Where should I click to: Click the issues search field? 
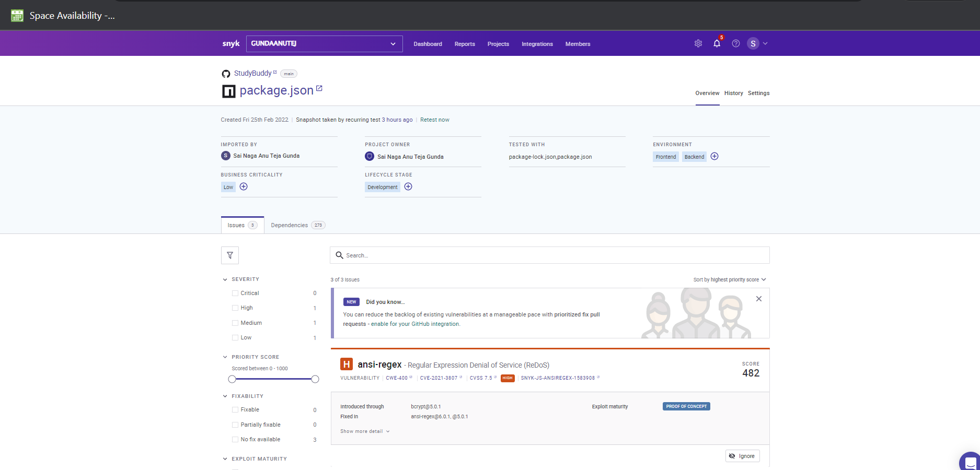tap(549, 255)
